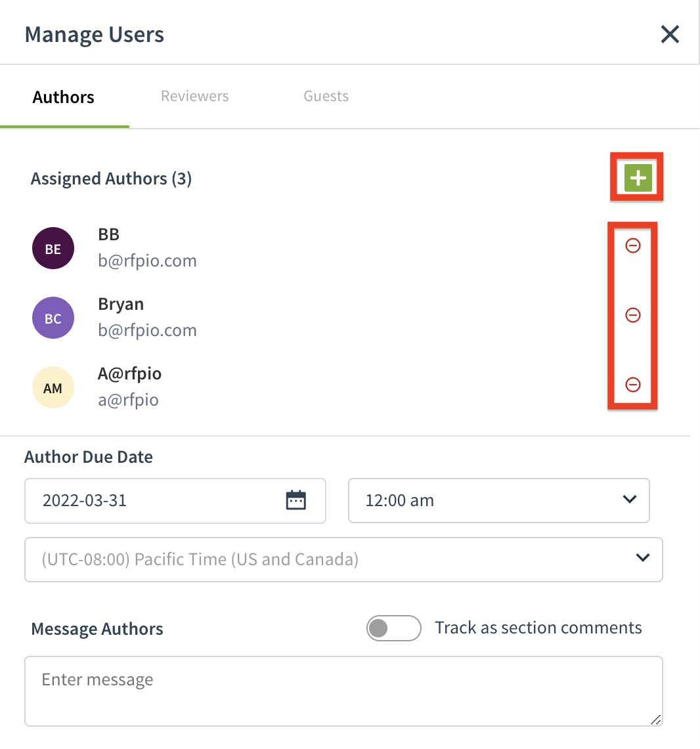Image resolution: width=700 pixels, height=749 pixels.
Task: Click the BC avatar circle
Action: 53,318
